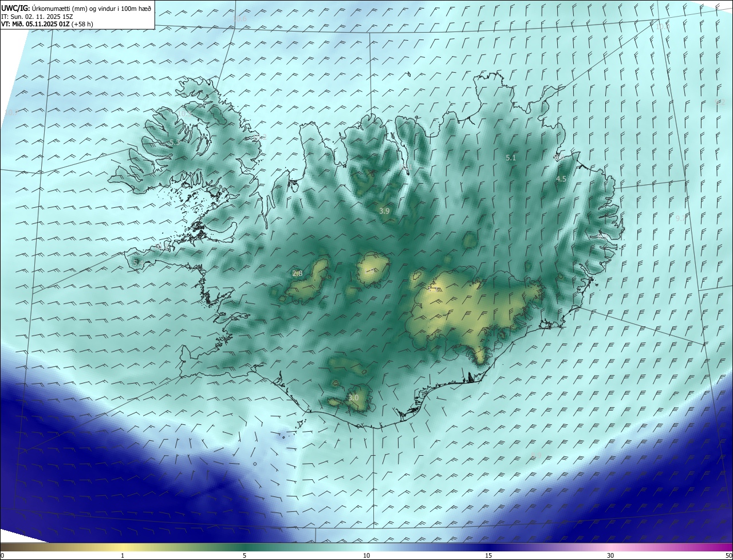Image resolution: width=733 pixels, height=560 pixels.
Task: Click the 5.1 value label on the map
Action: click(511, 157)
